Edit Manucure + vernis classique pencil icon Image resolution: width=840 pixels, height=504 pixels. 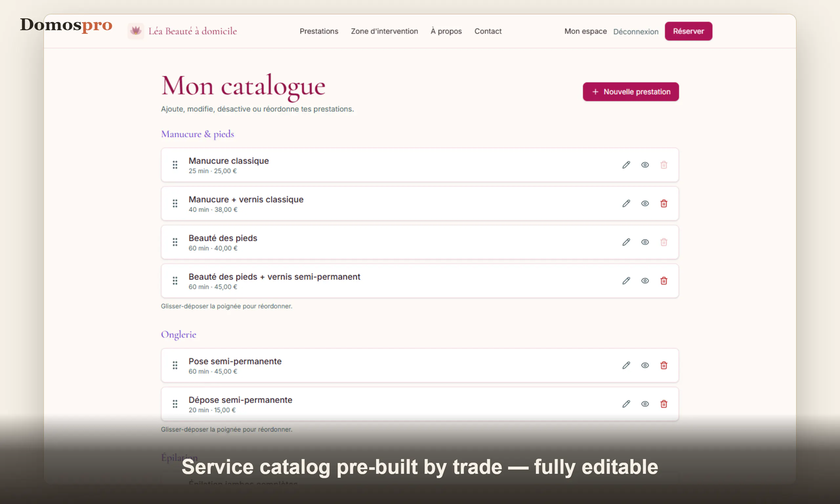(x=626, y=203)
